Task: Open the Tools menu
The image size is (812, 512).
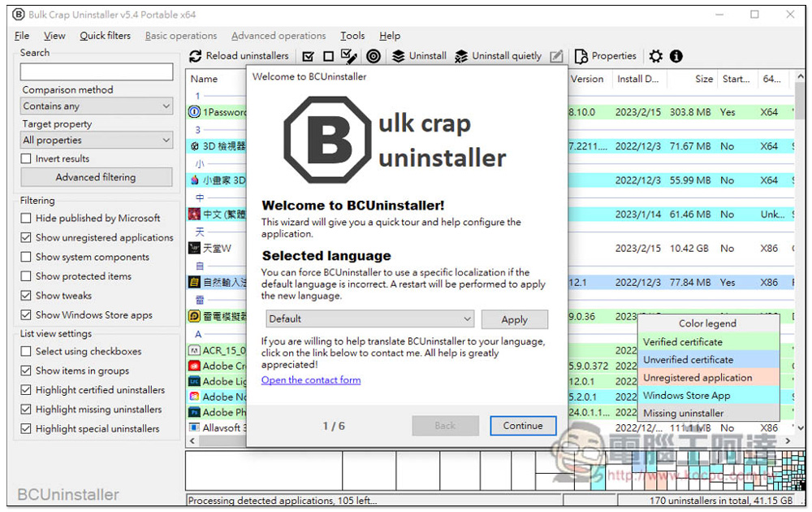Action: [352, 36]
